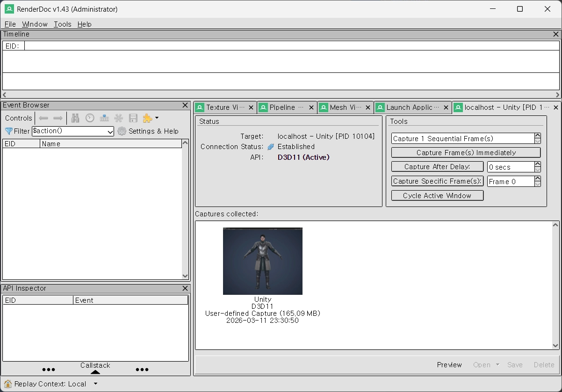Click the Open capture button
This screenshot has width=562, height=392.
[x=482, y=365]
